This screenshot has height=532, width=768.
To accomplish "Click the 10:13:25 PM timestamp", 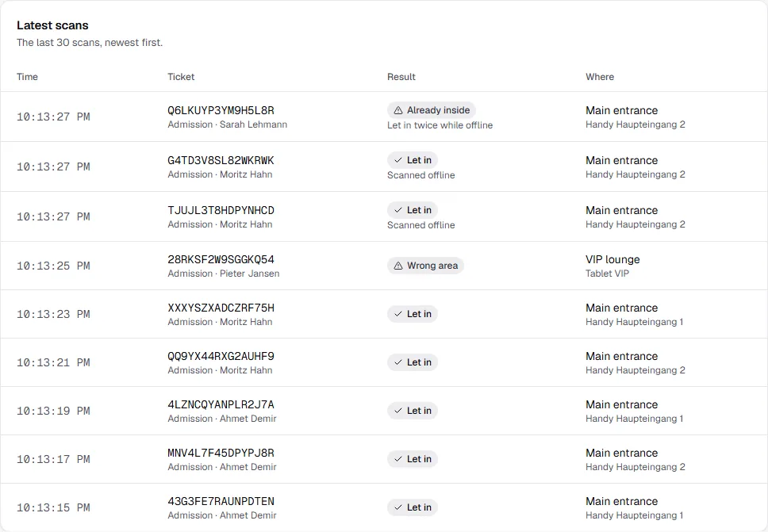I will click(x=53, y=266).
